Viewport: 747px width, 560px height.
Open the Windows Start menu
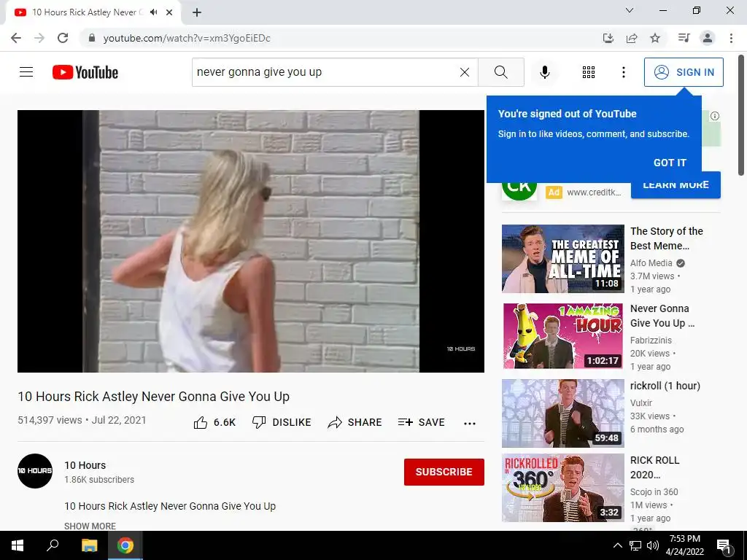[x=18, y=545]
